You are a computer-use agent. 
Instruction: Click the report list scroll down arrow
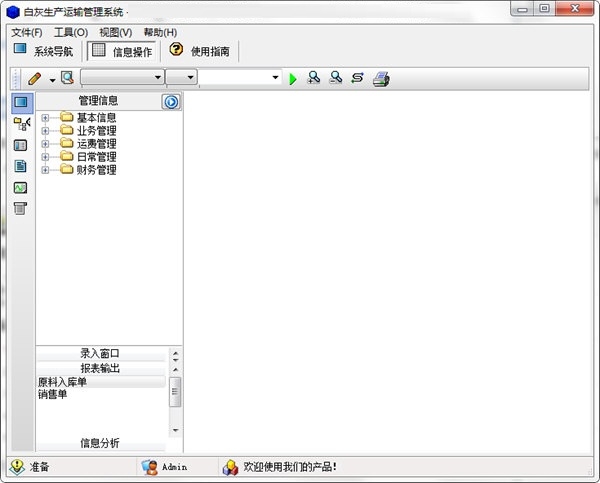pos(175,430)
